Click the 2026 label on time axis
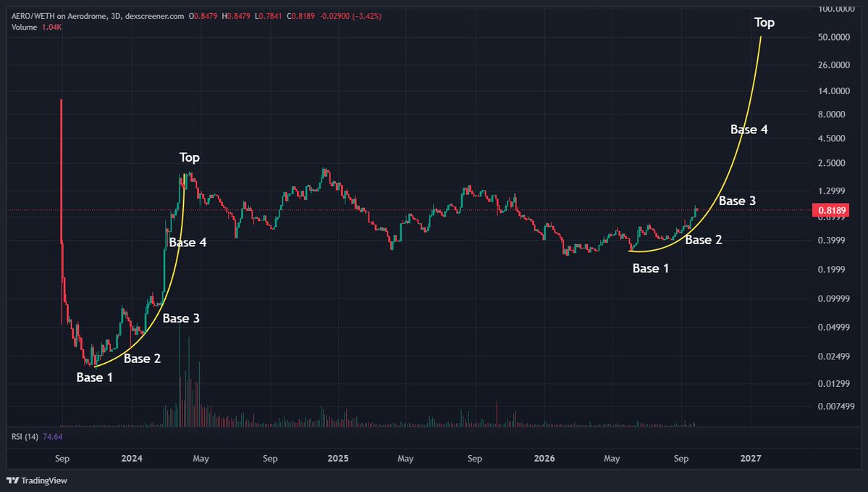The height and width of the screenshot is (492, 868). (544, 458)
